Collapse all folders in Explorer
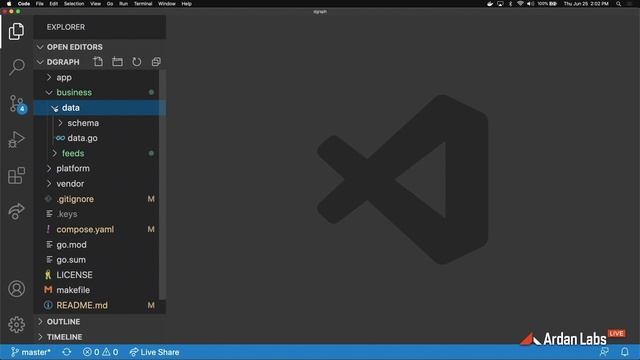This screenshot has height=360, width=640. [156, 62]
